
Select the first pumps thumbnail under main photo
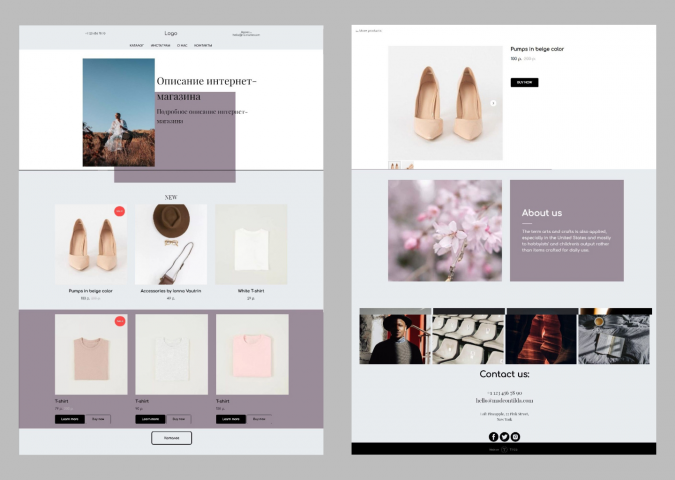coord(394,165)
